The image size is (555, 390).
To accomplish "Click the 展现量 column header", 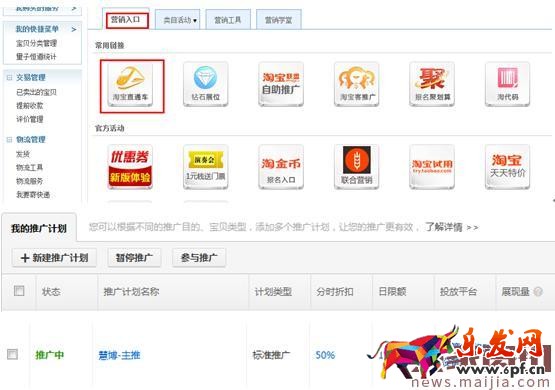I will coord(515,292).
